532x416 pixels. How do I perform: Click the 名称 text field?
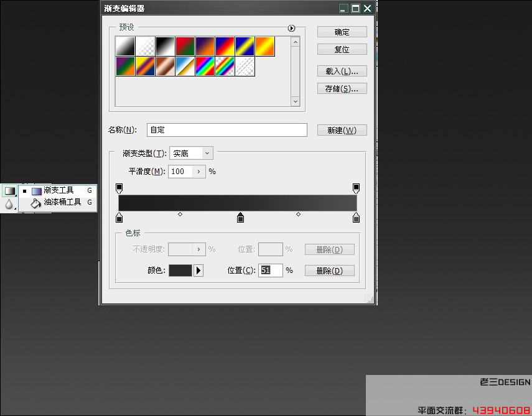click(x=226, y=130)
